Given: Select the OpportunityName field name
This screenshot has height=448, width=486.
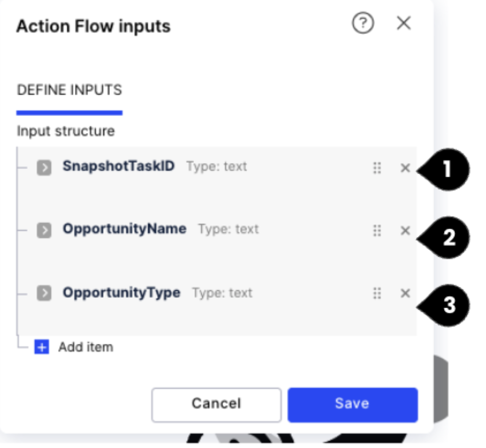Looking at the screenshot, I should [x=124, y=229].
